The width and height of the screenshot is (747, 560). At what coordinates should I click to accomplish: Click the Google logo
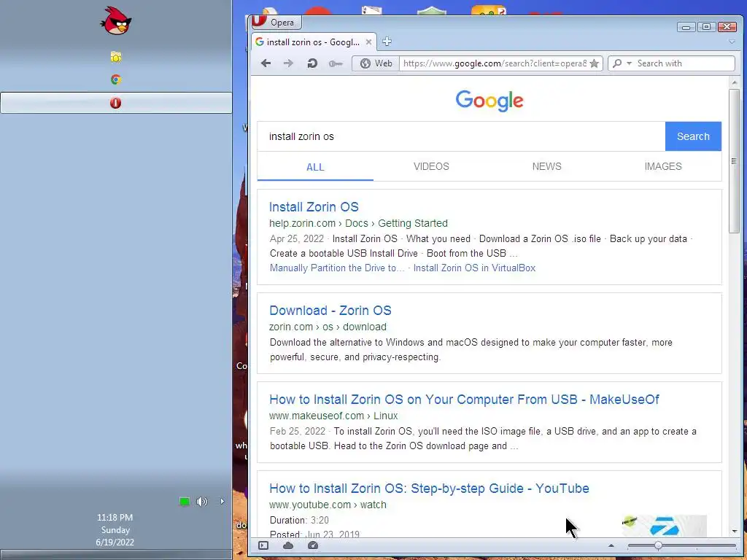click(489, 101)
